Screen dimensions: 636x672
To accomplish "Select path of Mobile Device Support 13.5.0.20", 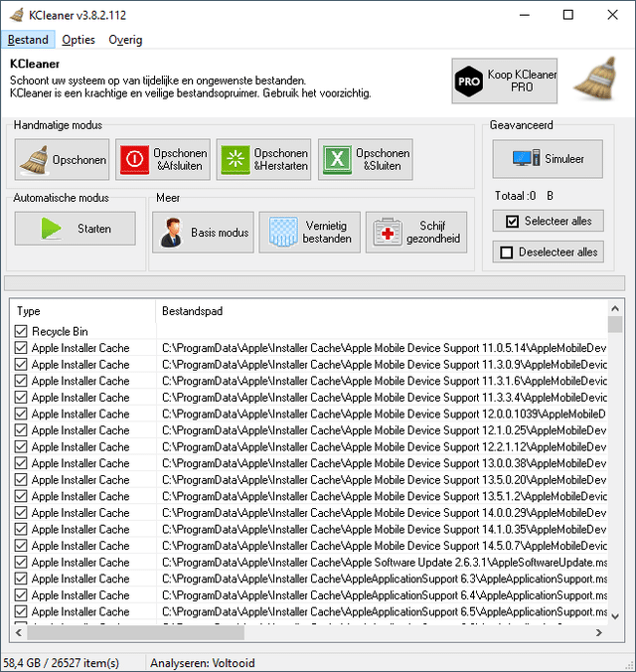I will tap(384, 479).
